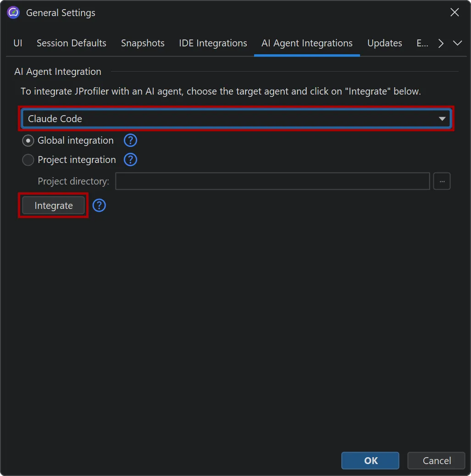Click the Project directory text field
The image size is (471, 476).
pos(272,181)
